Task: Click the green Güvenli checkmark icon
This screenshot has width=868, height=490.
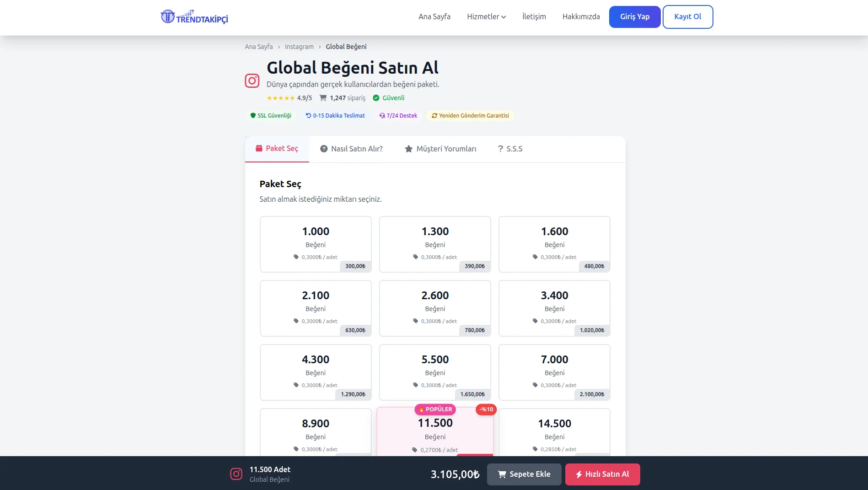Action: (x=376, y=98)
